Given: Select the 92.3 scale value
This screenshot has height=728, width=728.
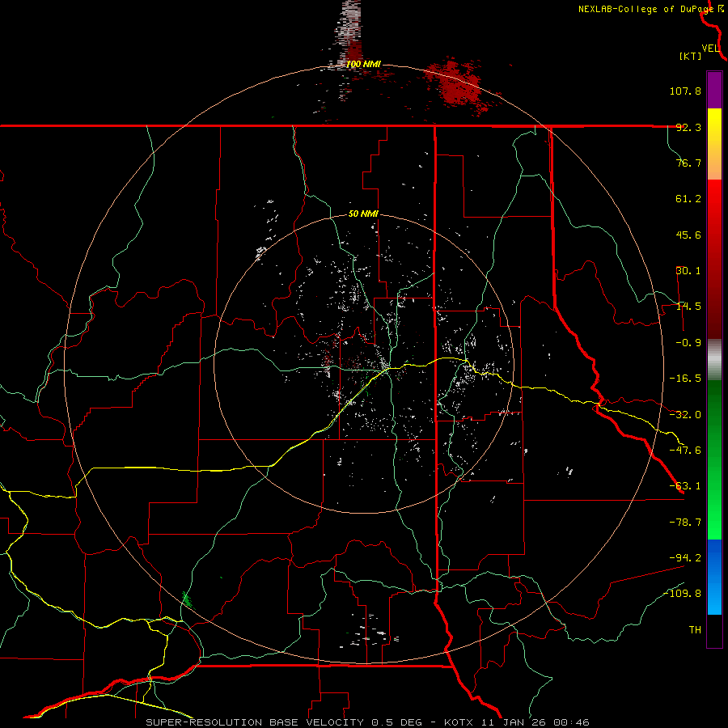Looking at the screenshot, I should [x=688, y=127].
